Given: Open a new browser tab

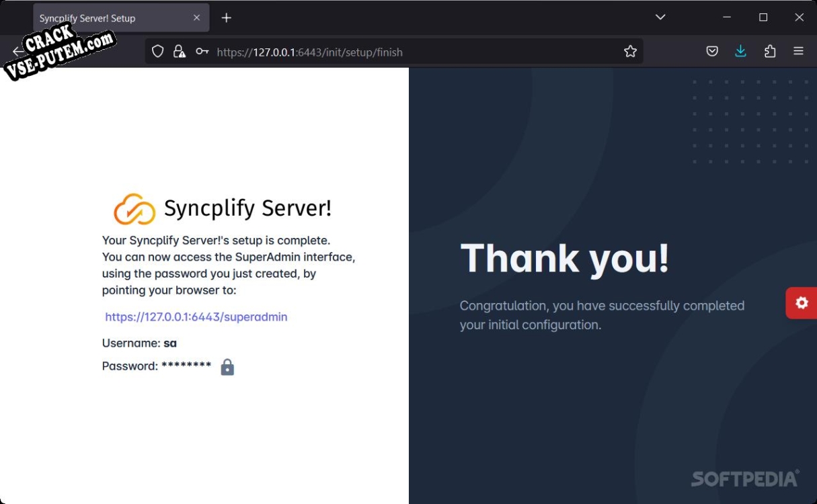Looking at the screenshot, I should click(227, 18).
